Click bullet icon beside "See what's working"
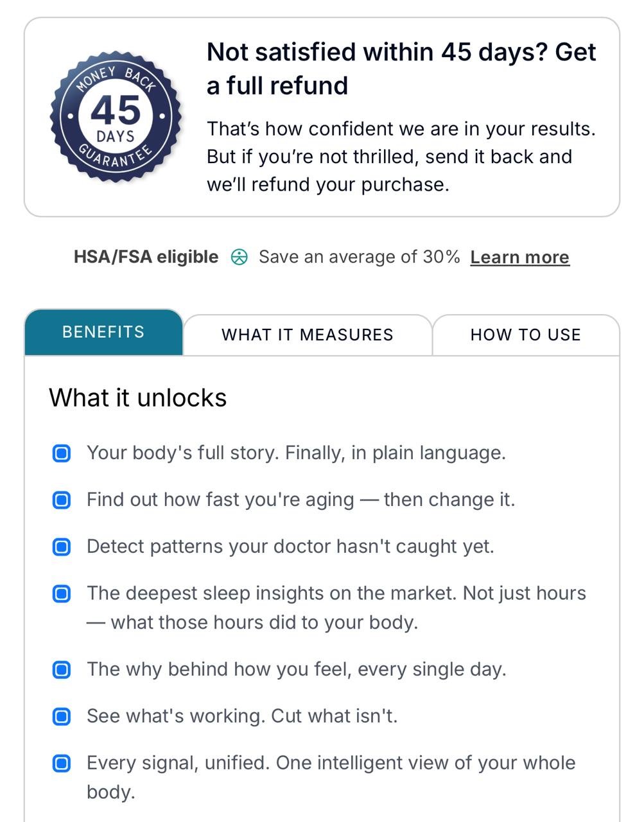This screenshot has width=644, height=822. (61, 717)
